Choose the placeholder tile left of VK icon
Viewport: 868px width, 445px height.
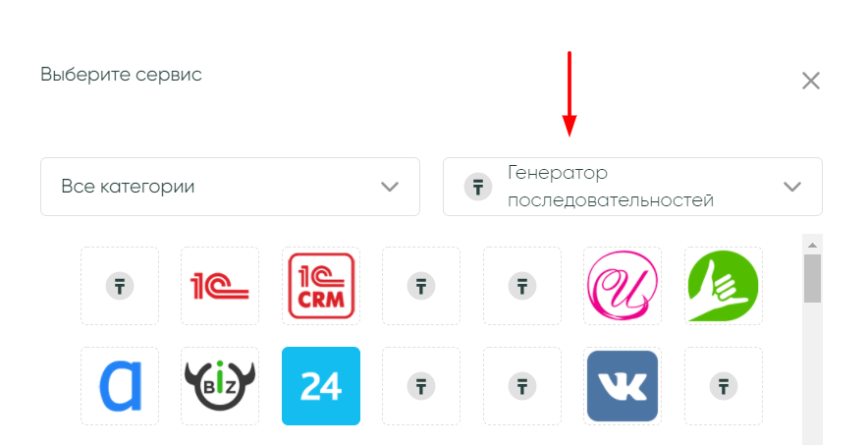tap(522, 386)
